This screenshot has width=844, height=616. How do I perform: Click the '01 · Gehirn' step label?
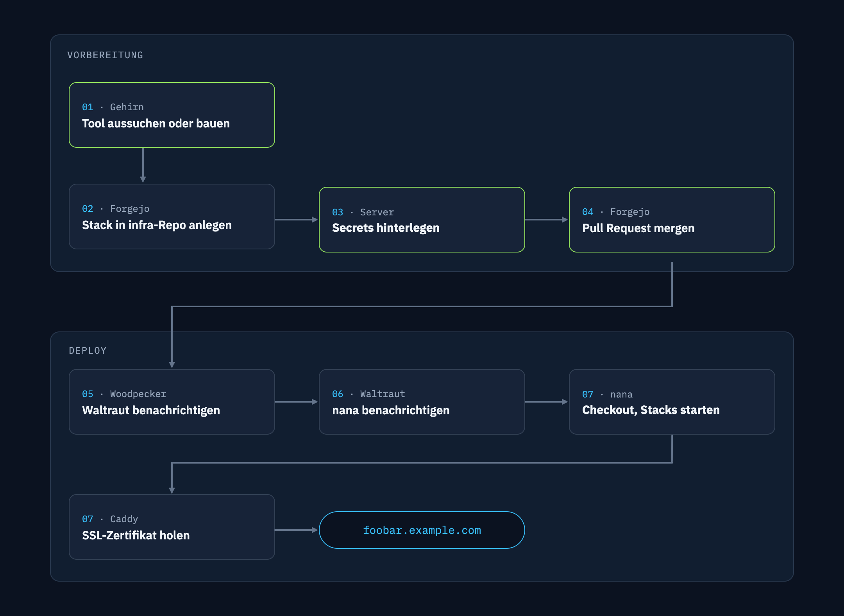(113, 107)
